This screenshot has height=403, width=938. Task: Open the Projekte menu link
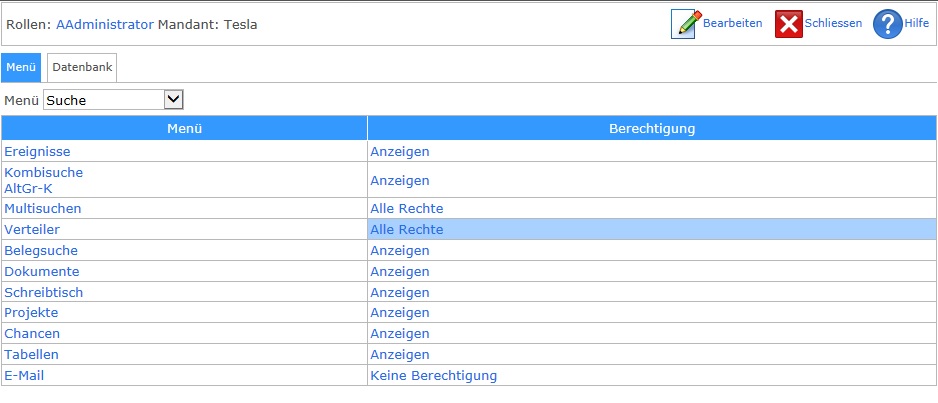(x=31, y=312)
